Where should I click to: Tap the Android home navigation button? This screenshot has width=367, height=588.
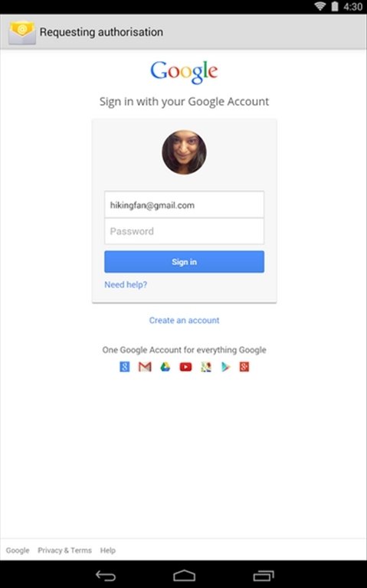184,575
